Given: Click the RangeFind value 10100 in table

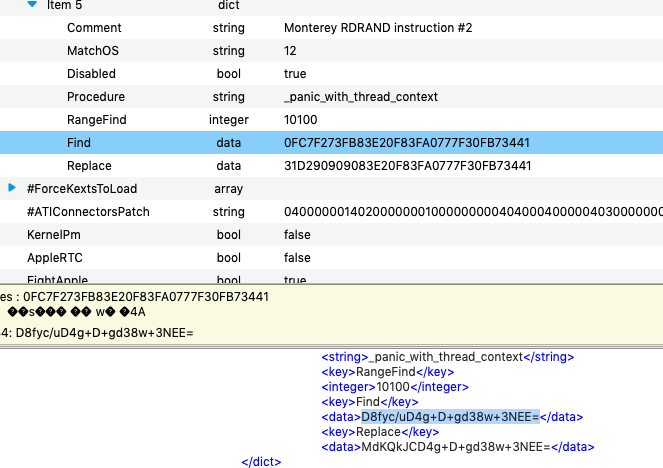Looking at the screenshot, I should coord(301,120).
